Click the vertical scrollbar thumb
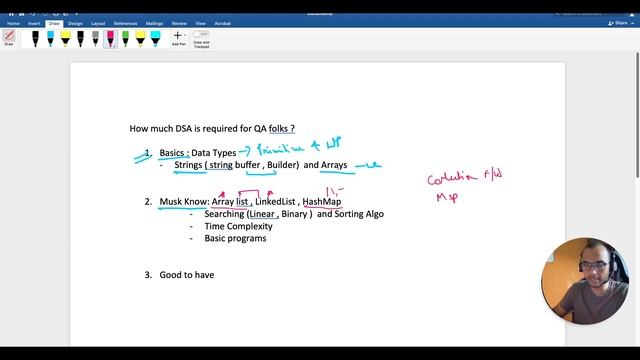Image resolution: width=640 pixels, height=360 pixels. point(638,115)
